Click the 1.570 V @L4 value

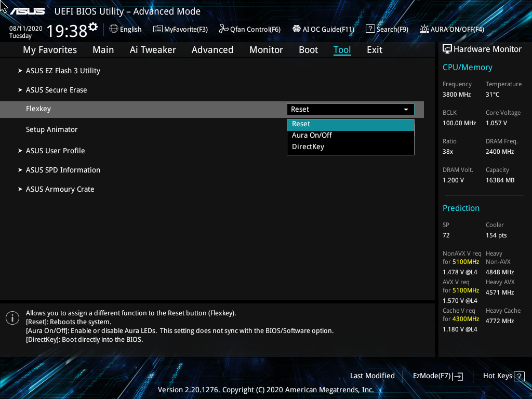click(460, 301)
